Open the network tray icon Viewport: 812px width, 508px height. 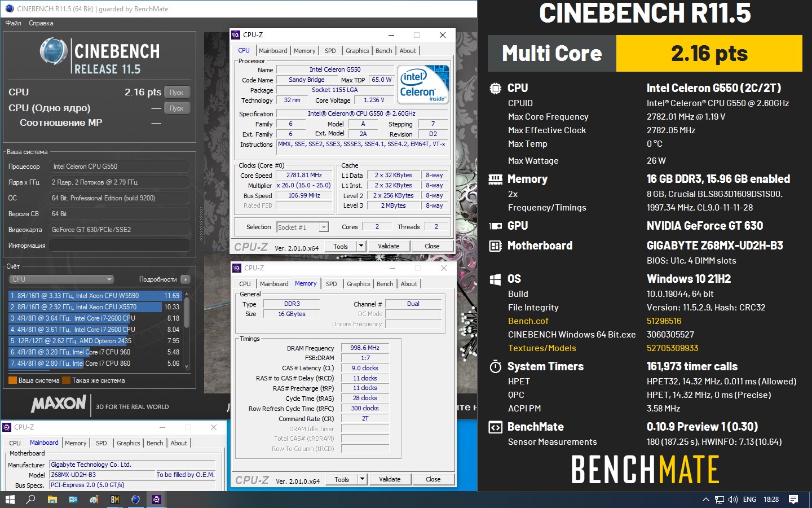click(720, 500)
